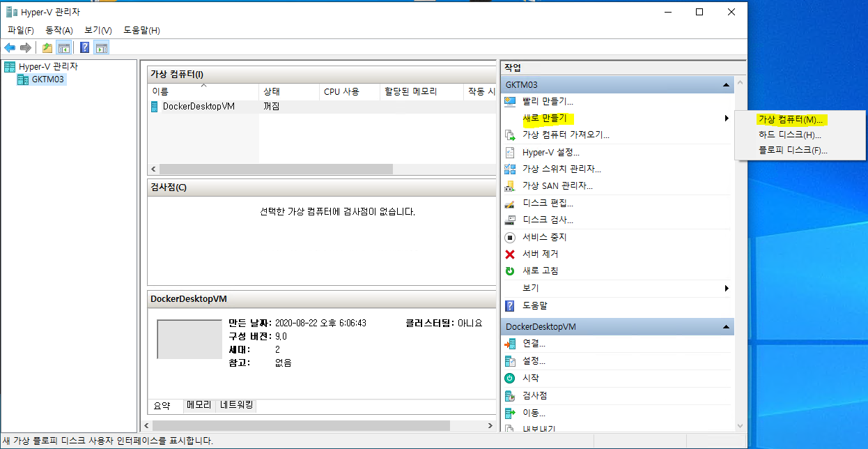Click the 가상 SAN 관리자 icon
868x449 pixels.
pyautogui.click(x=510, y=186)
